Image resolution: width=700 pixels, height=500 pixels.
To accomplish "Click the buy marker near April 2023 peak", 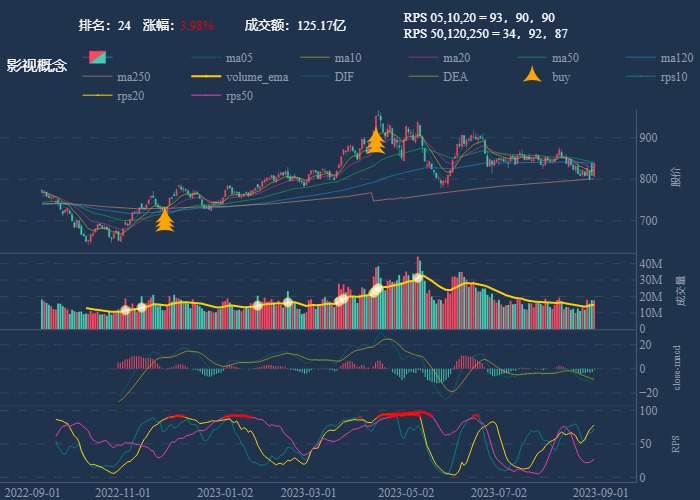I will pos(376,141).
